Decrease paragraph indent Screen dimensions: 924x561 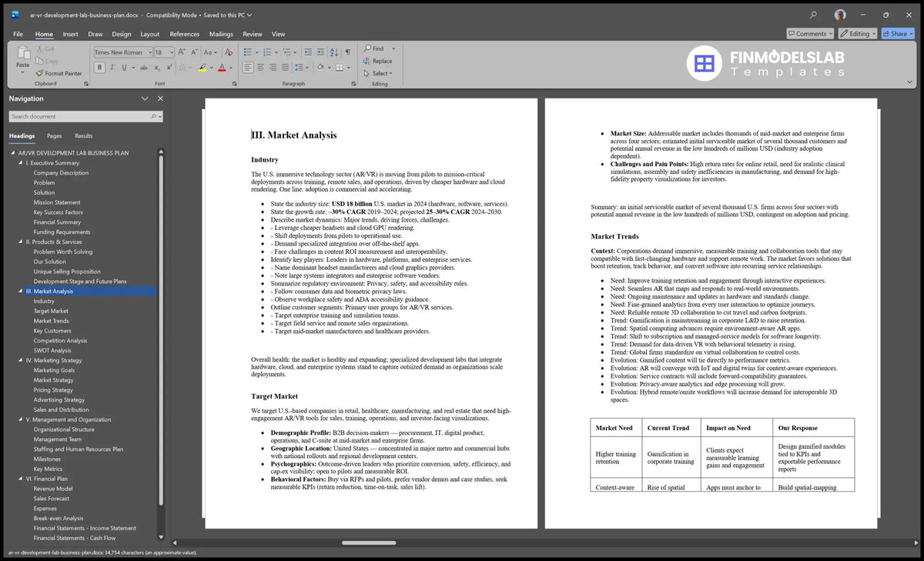pyautogui.click(x=307, y=52)
